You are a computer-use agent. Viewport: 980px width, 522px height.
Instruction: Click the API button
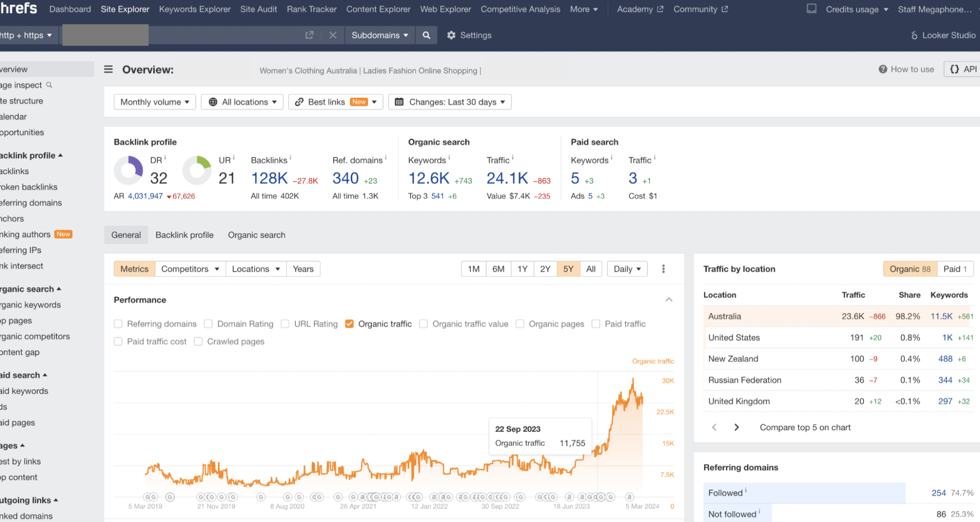(963, 69)
